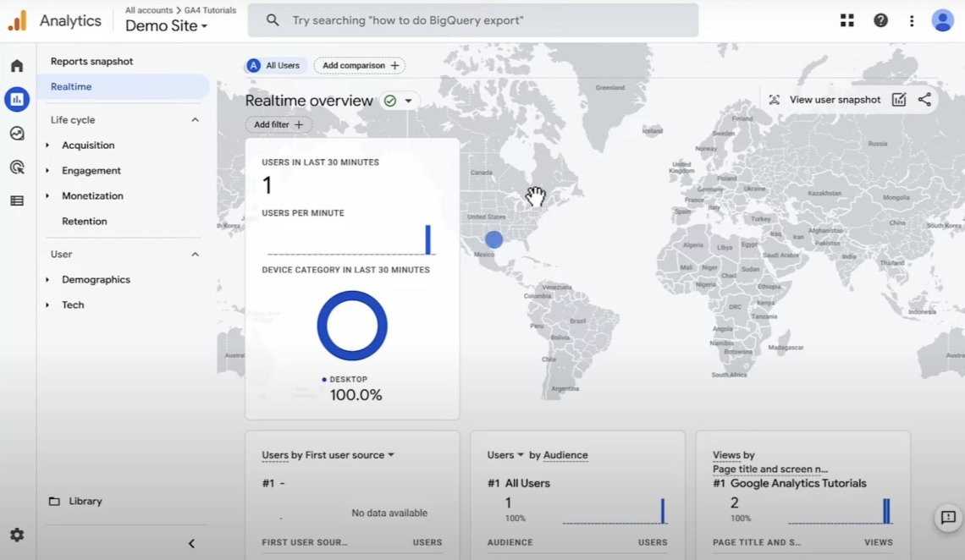Expand the Monetization tree arrow
The image size is (965, 560).
tap(47, 195)
